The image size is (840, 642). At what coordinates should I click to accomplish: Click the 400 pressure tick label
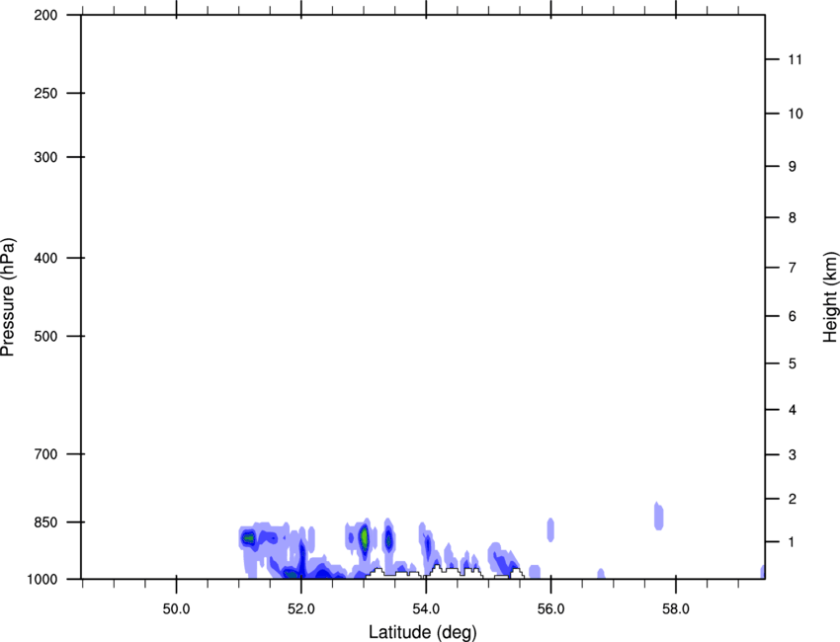click(46, 258)
